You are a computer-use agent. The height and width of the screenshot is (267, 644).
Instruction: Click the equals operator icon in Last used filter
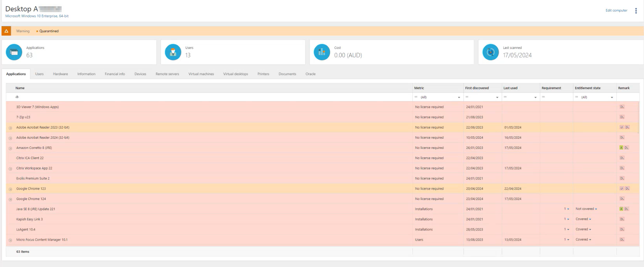pos(505,97)
